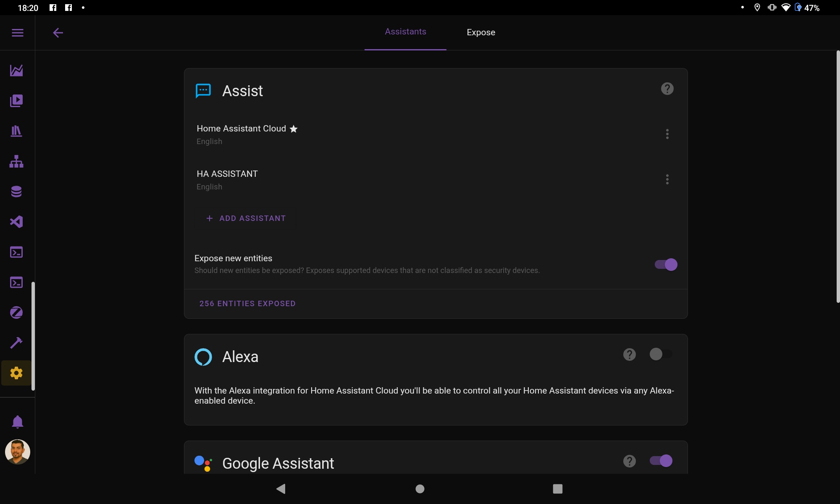The image size is (840, 504).
Task: Open Alexa help question mark
Action: pyautogui.click(x=629, y=354)
